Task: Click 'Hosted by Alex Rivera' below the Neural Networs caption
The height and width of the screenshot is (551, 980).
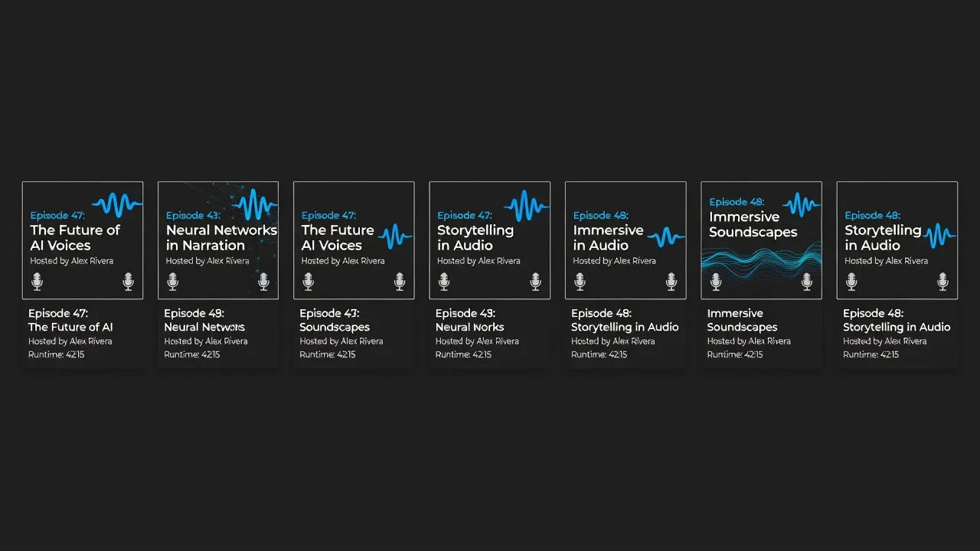Action: click(206, 341)
